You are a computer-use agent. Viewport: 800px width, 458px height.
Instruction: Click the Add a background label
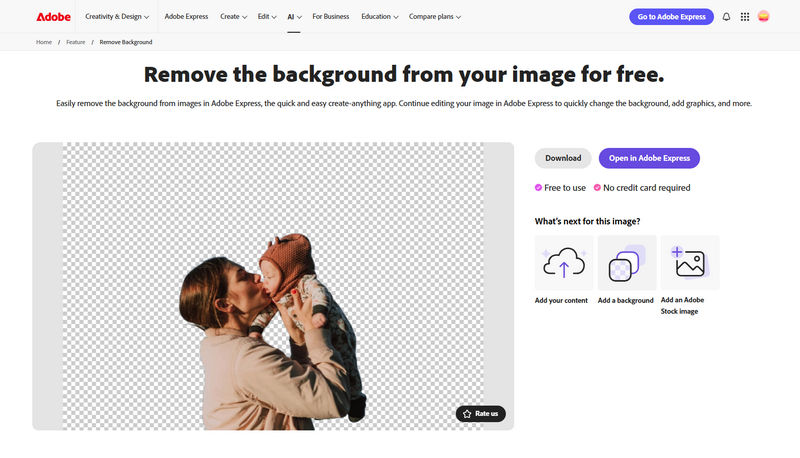626,300
